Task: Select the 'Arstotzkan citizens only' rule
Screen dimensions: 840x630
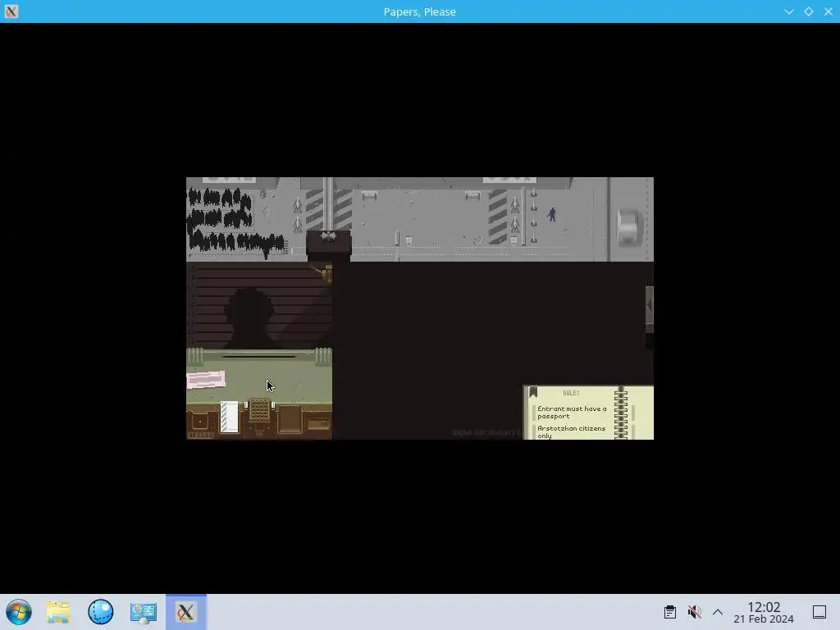Action: click(x=571, y=431)
